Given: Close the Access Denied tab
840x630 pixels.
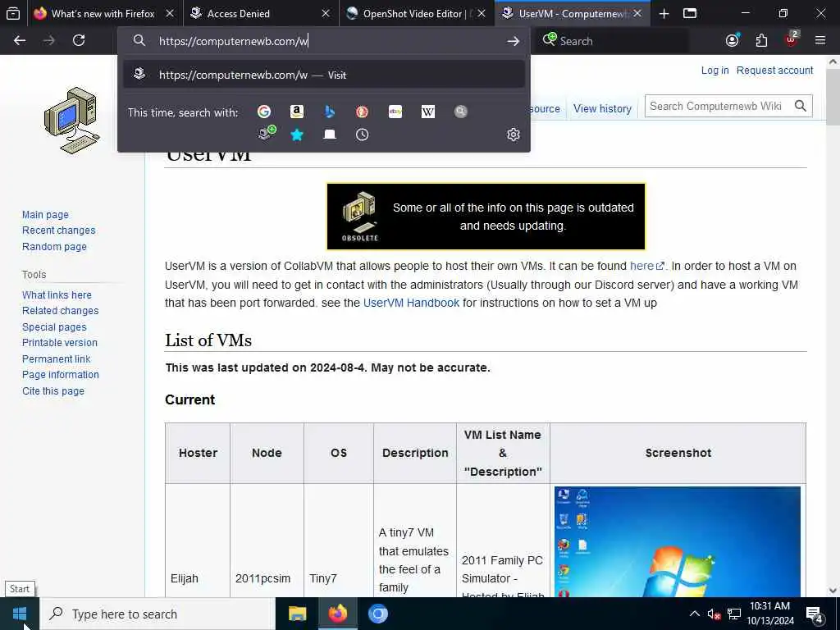Looking at the screenshot, I should [x=326, y=13].
